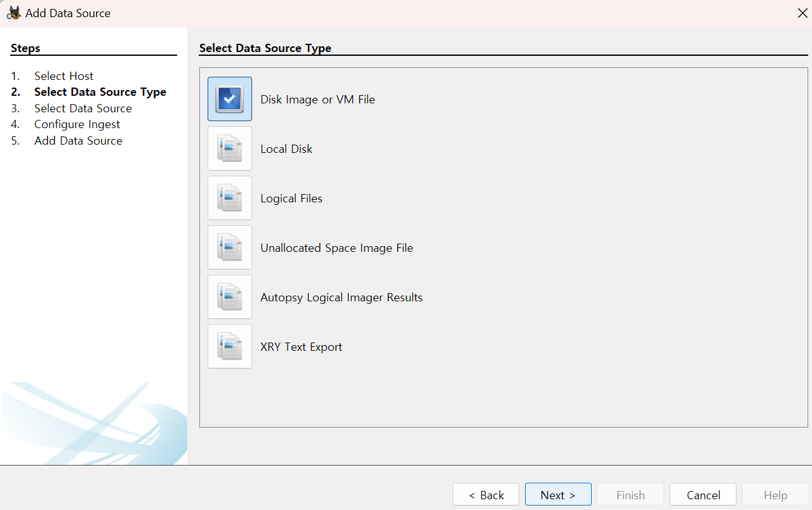
Task: Close the Add Data Source dialog
Action: click(x=802, y=13)
